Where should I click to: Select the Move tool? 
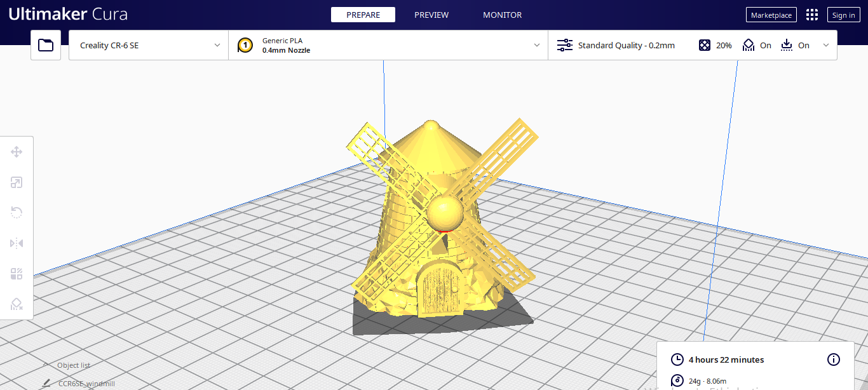point(17,152)
